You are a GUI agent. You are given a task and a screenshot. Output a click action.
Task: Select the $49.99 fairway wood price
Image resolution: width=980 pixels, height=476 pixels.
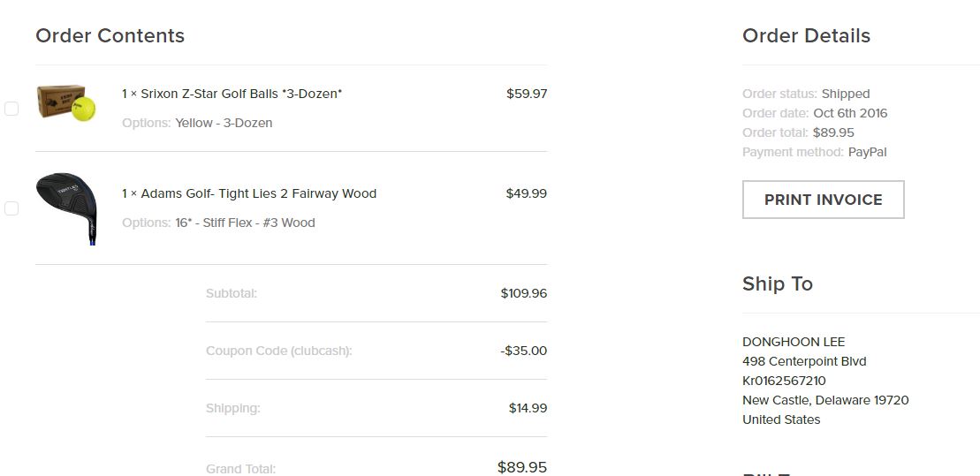tap(526, 193)
